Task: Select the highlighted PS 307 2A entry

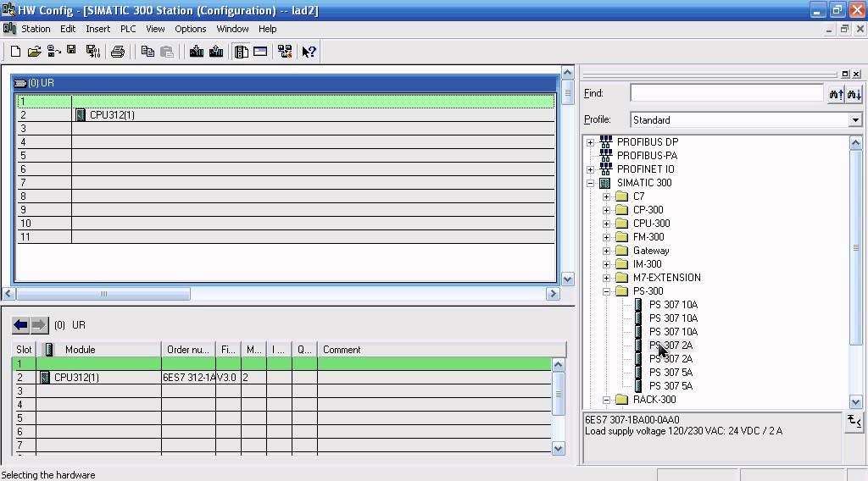Action: point(670,346)
